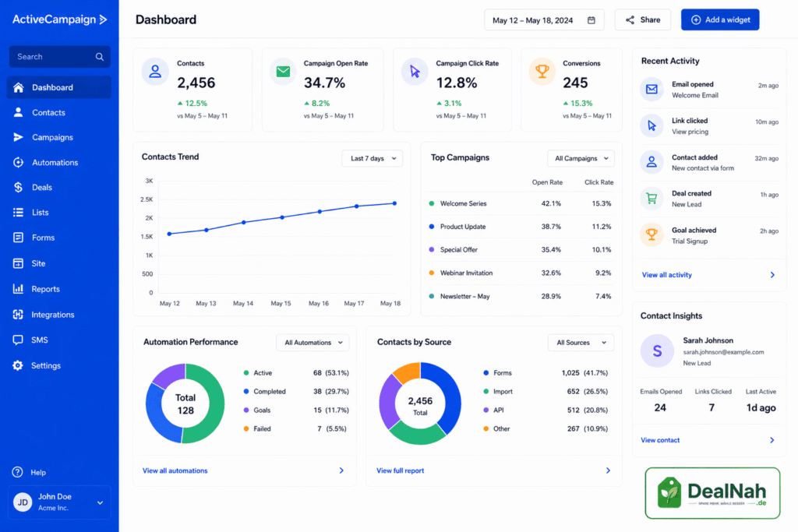Click Sarah Johnson's S avatar

657,351
